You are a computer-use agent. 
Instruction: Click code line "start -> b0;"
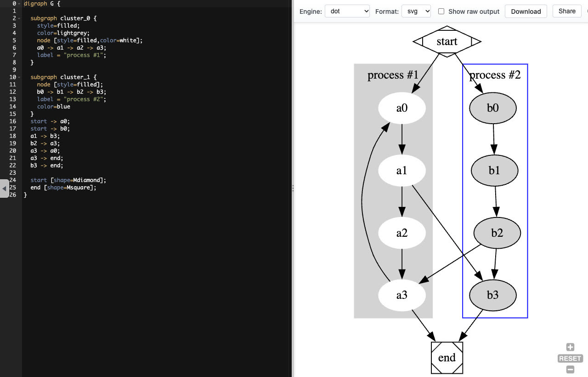[51, 129]
